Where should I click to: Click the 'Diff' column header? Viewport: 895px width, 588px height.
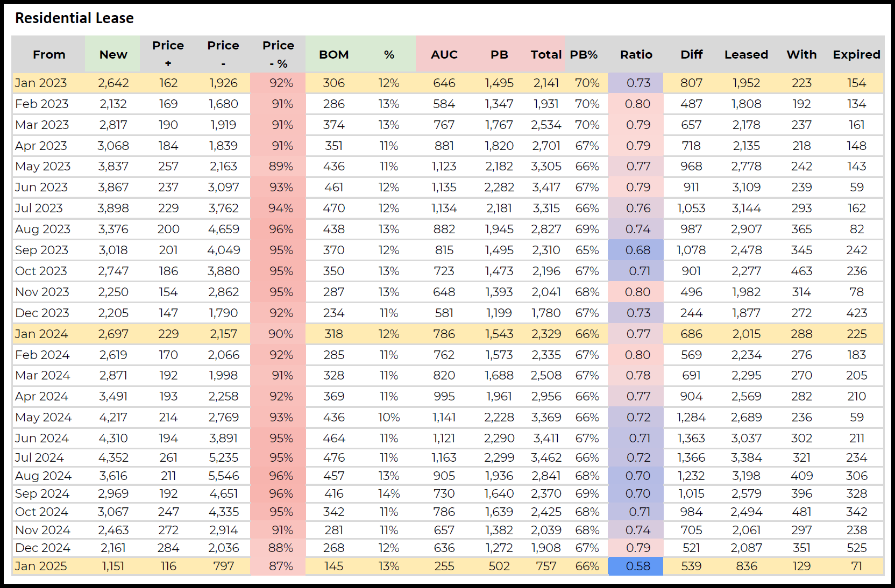pos(691,55)
